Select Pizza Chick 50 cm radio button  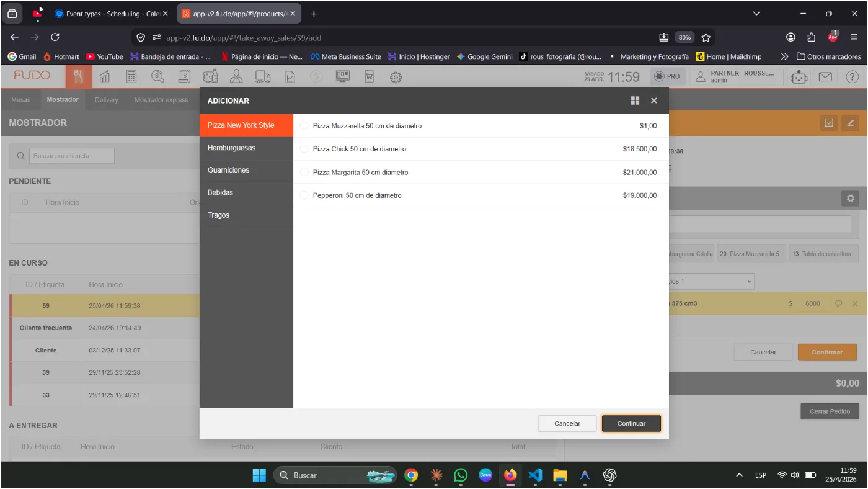pos(304,149)
